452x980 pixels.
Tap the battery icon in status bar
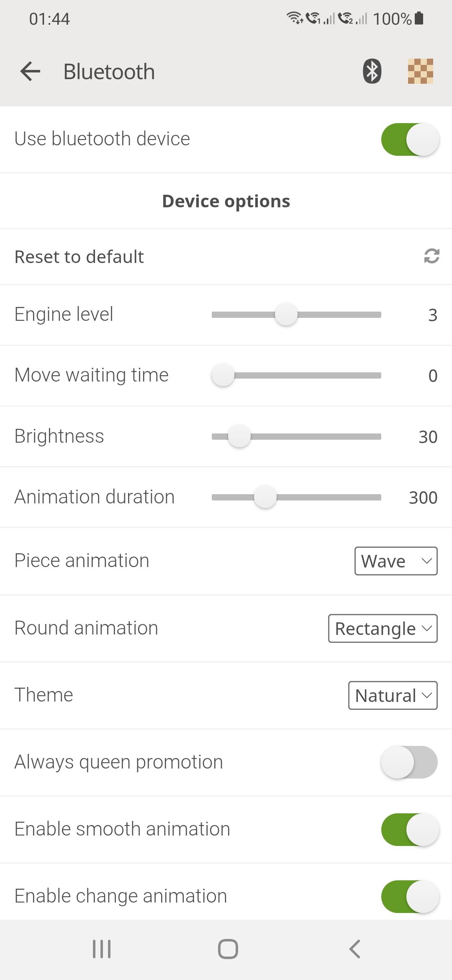pyautogui.click(x=419, y=18)
